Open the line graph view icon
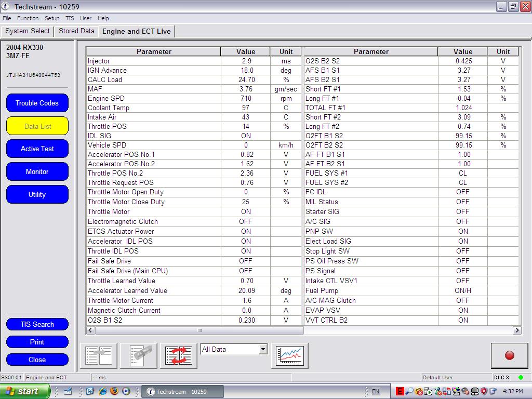532x399 pixels. tap(289, 355)
